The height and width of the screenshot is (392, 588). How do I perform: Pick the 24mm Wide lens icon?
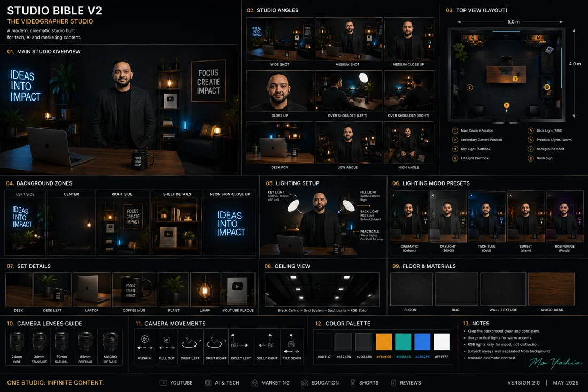[x=17, y=341]
